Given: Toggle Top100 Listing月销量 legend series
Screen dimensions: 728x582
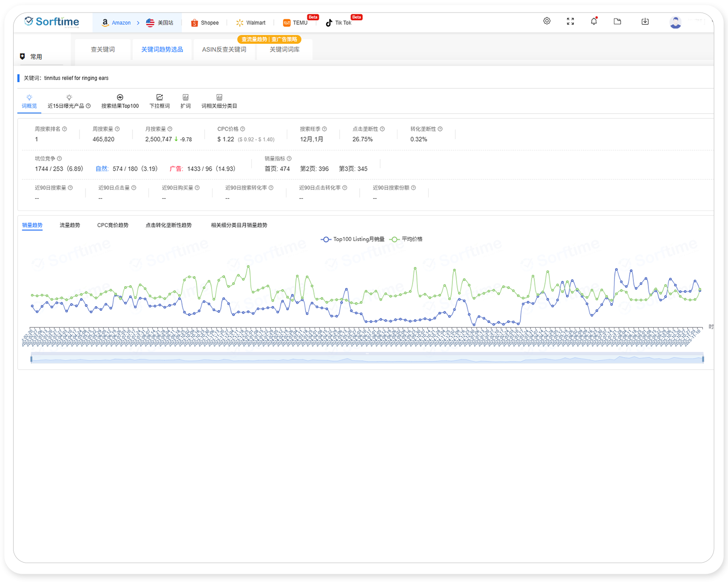Looking at the screenshot, I should coord(353,239).
